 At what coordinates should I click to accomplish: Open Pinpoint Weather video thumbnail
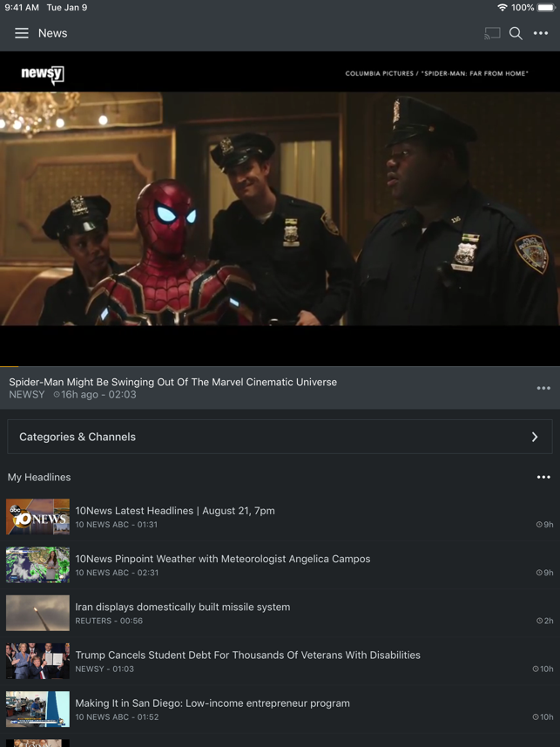(x=37, y=565)
